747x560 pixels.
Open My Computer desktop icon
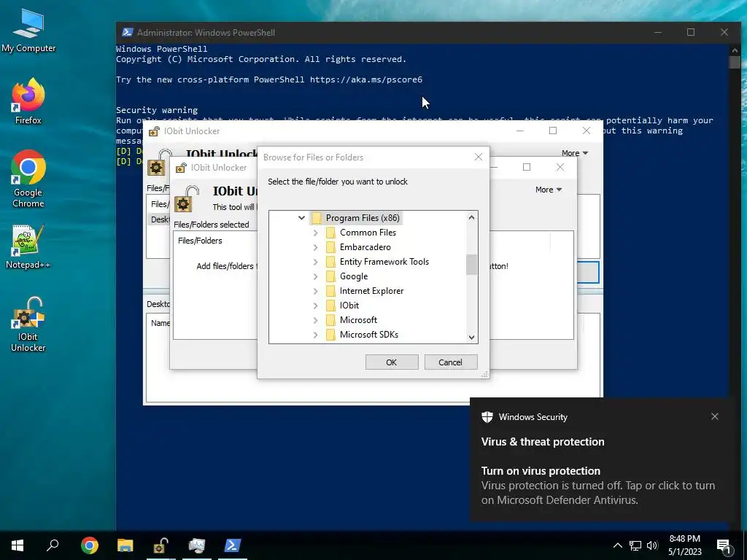click(28, 31)
